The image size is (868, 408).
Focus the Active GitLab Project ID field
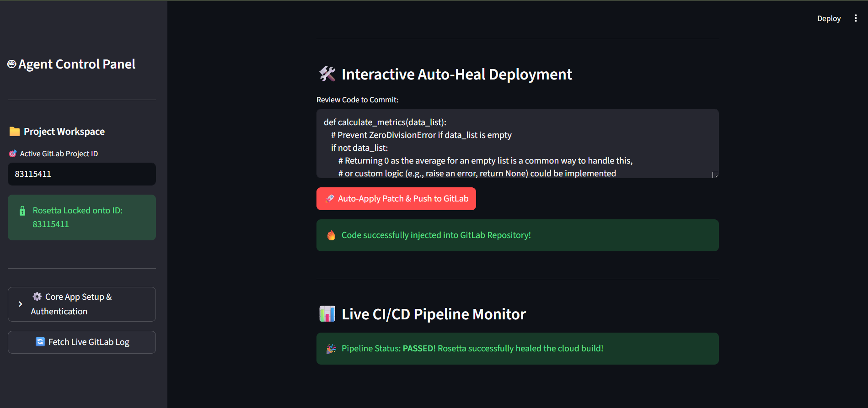pos(82,174)
